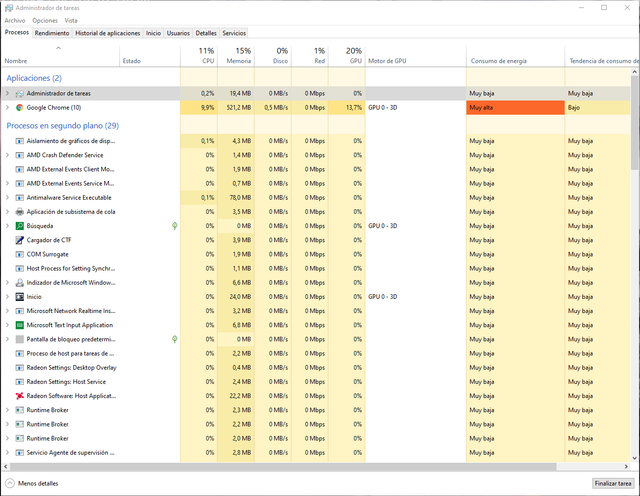Click the vertical scrollbar down arrow

(634, 458)
